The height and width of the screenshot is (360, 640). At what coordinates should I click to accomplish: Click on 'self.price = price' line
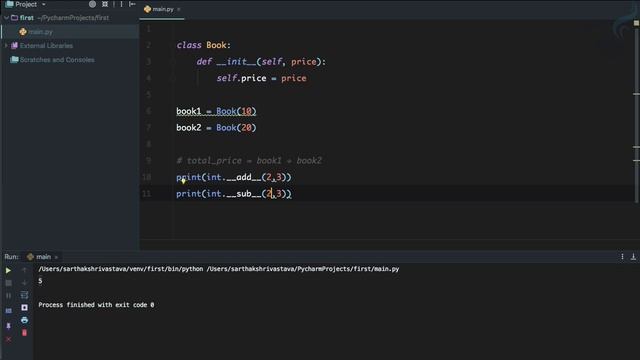point(261,78)
